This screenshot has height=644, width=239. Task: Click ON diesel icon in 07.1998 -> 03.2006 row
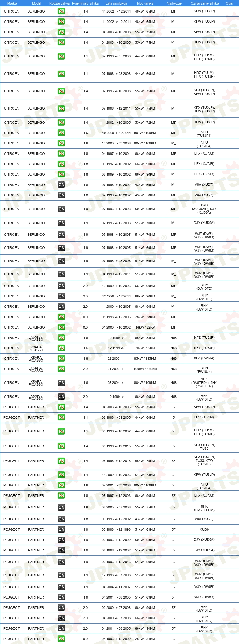point(61,261)
